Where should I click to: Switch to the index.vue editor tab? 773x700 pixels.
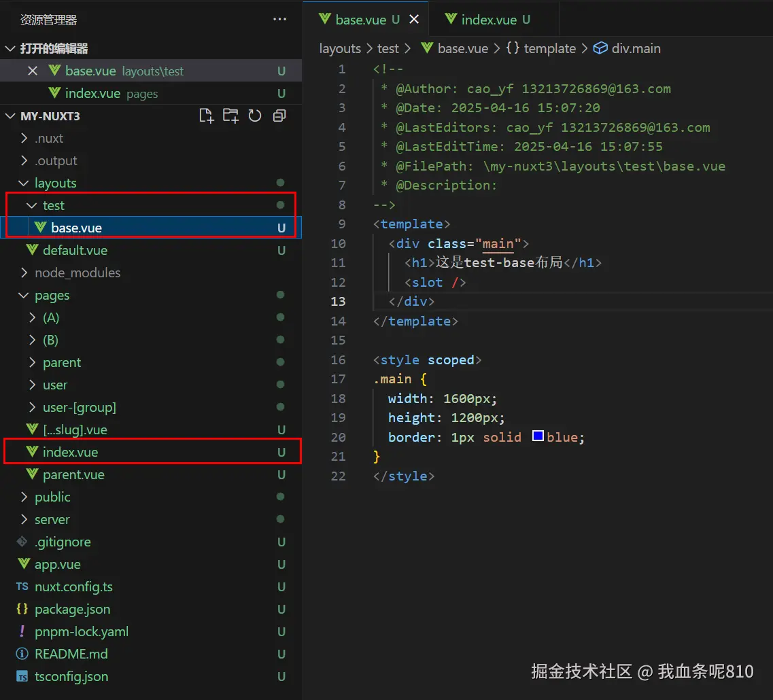(488, 20)
